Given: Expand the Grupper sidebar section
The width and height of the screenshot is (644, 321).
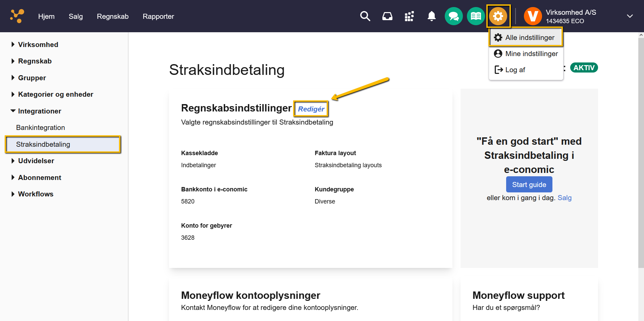Looking at the screenshot, I should coord(29,78).
